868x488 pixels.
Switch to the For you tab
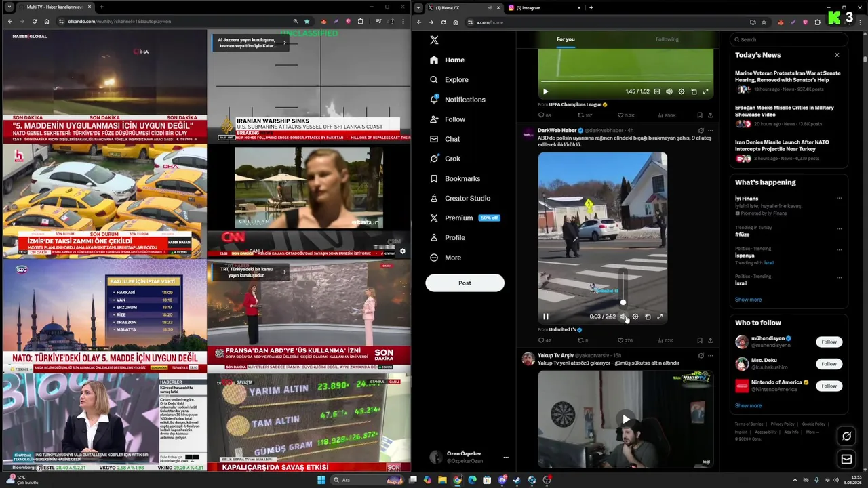(566, 39)
